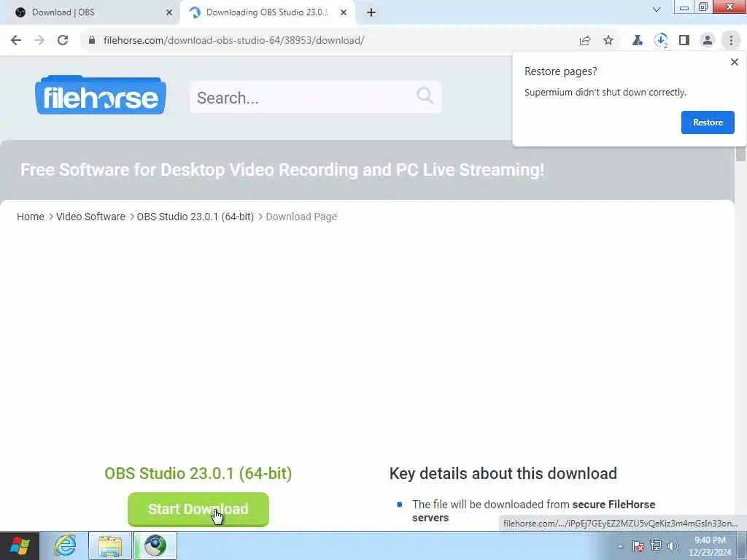Open File Explorer from taskbar
The width and height of the screenshot is (747, 560).
tap(110, 545)
